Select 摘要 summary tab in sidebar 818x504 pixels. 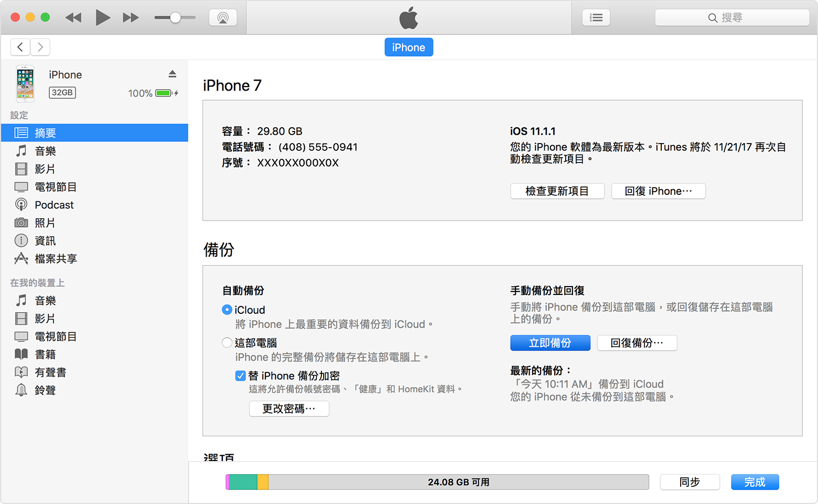45,133
